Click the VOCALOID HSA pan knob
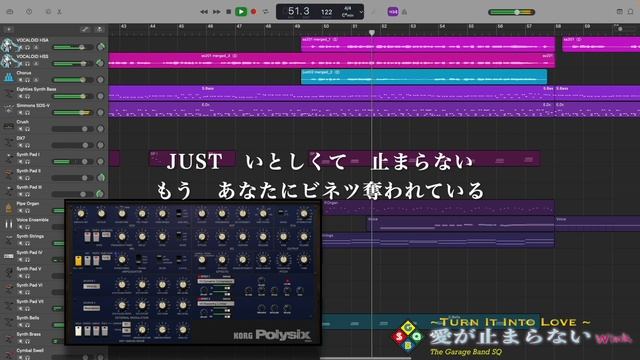Image resolution: width=640 pixels, height=360 pixels. pos(100,47)
